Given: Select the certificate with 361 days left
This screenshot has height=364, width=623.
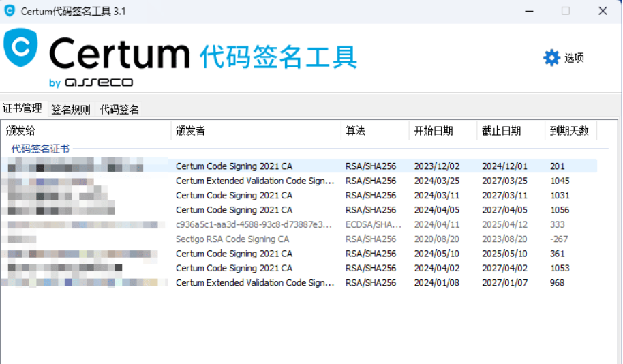Looking at the screenshot, I should coord(299,254).
